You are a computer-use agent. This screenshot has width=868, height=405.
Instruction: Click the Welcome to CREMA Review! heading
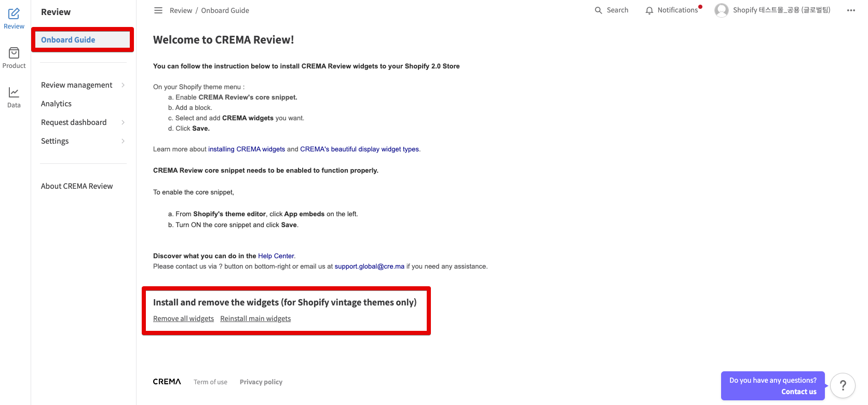tap(223, 40)
